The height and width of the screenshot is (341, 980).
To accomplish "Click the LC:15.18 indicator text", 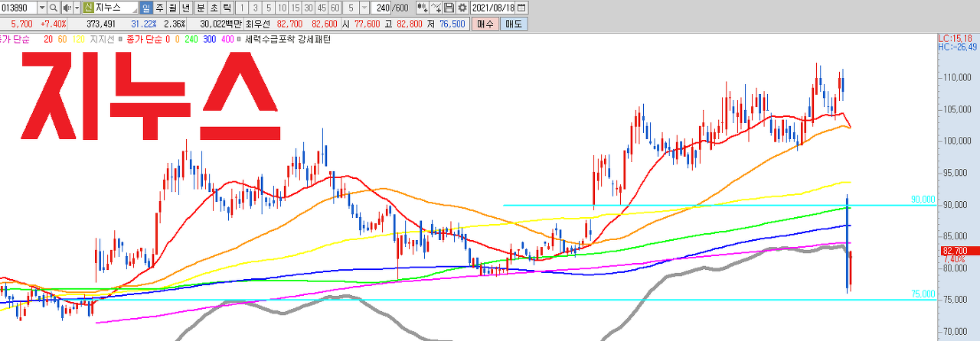I will [955, 38].
